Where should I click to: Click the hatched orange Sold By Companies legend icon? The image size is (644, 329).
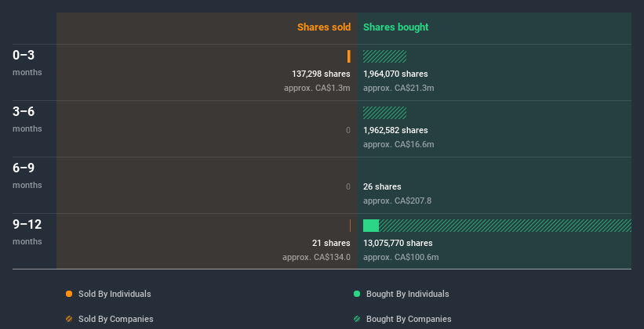[69, 319]
